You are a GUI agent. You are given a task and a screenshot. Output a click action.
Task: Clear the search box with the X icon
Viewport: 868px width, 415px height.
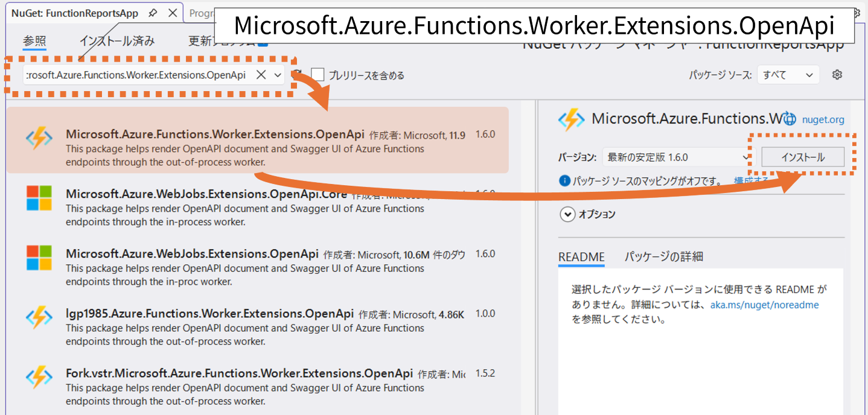click(x=261, y=74)
